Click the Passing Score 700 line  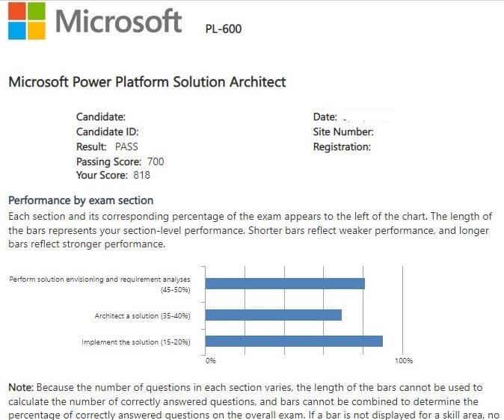pyautogui.click(x=120, y=161)
